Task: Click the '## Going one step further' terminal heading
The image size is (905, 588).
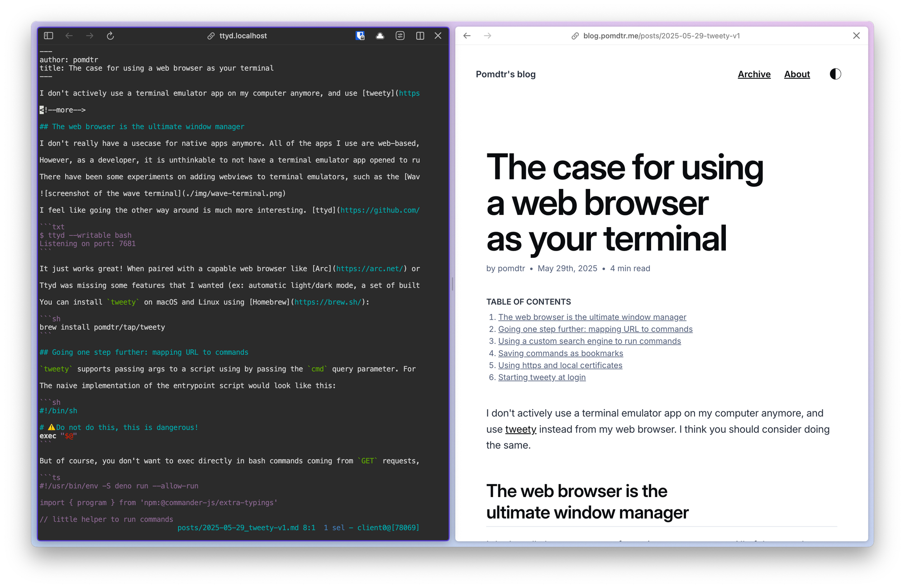Action: (144, 352)
